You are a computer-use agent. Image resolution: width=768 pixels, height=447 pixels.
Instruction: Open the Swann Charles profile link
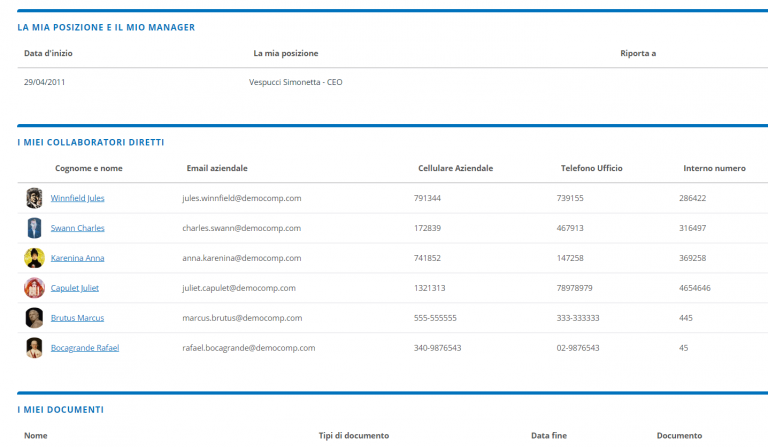[x=77, y=228]
